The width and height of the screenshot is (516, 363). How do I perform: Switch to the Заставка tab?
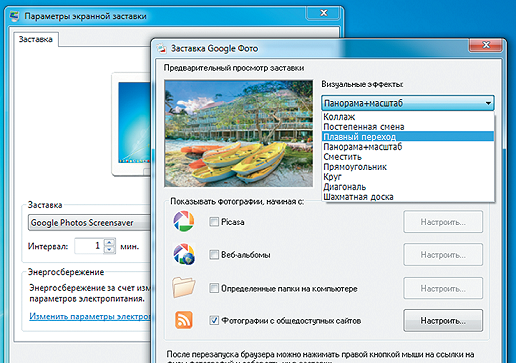(x=36, y=39)
